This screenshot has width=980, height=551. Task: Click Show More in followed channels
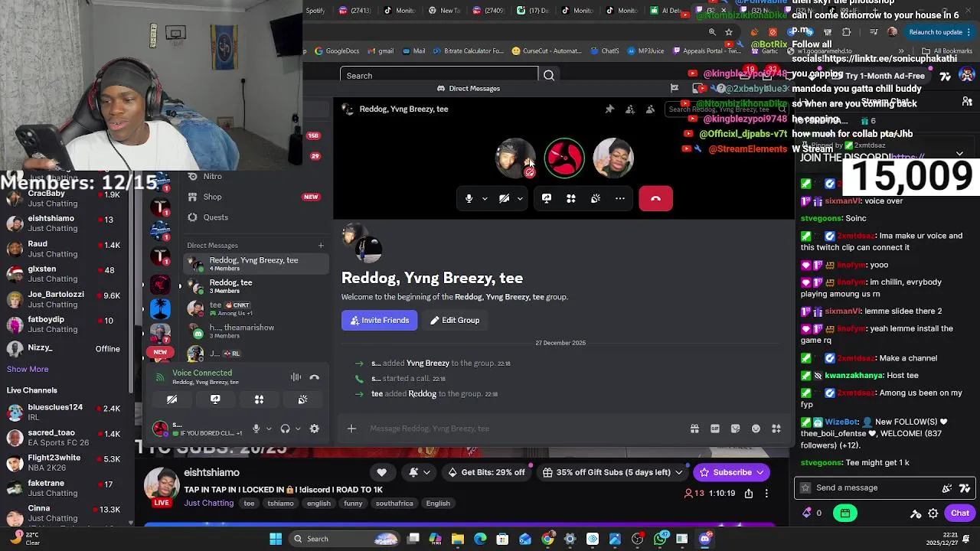coord(28,369)
